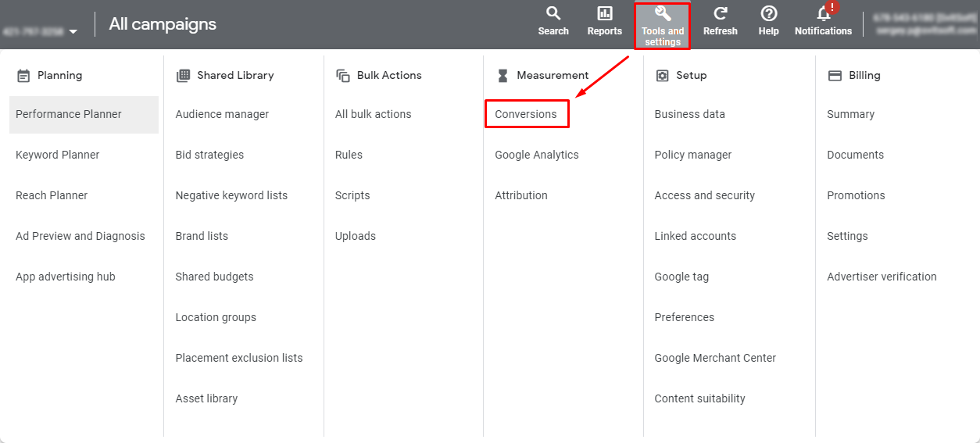Open Keyword Planner

(x=58, y=155)
